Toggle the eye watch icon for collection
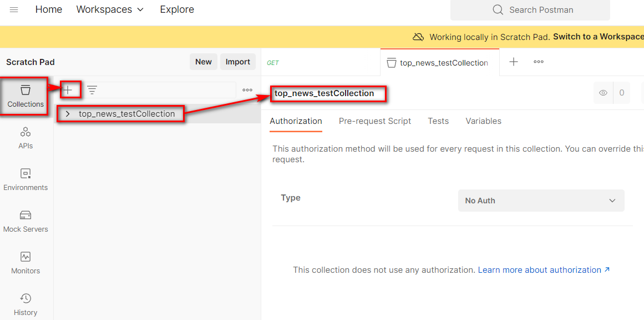644x320 pixels. [x=603, y=93]
